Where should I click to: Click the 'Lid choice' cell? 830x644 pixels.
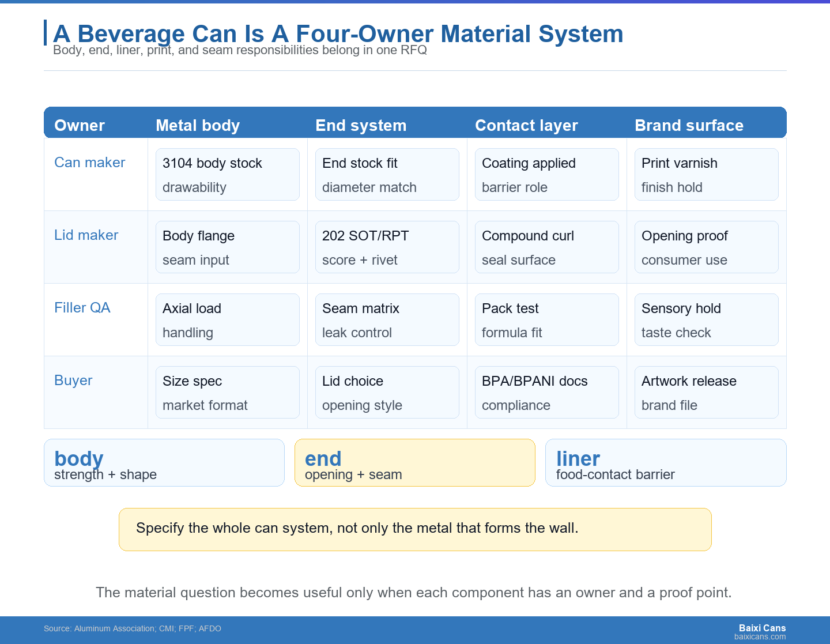tap(387, 393)
